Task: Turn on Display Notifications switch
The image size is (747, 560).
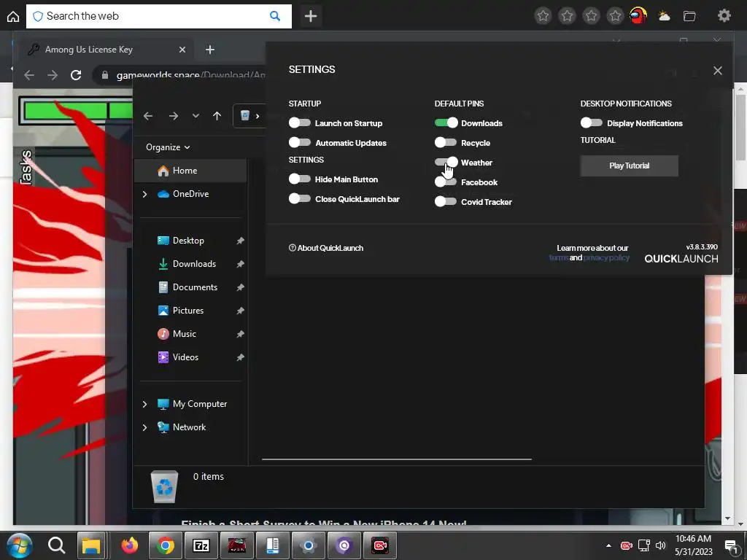Action: 591,122
